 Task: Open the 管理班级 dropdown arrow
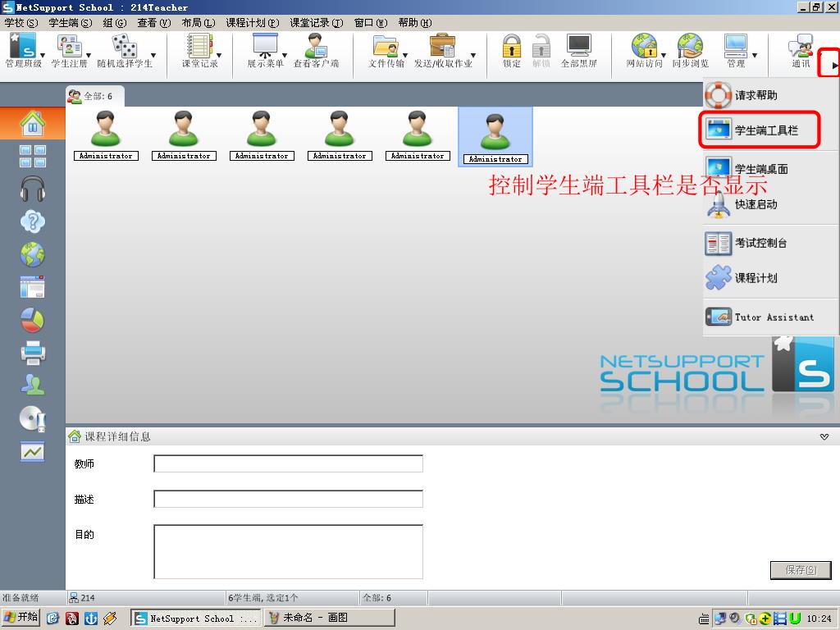point(43,55)
